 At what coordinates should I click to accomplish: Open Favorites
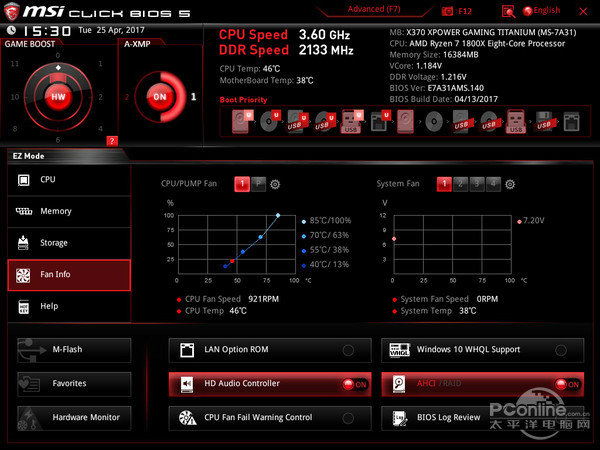(x=74, y=384)
